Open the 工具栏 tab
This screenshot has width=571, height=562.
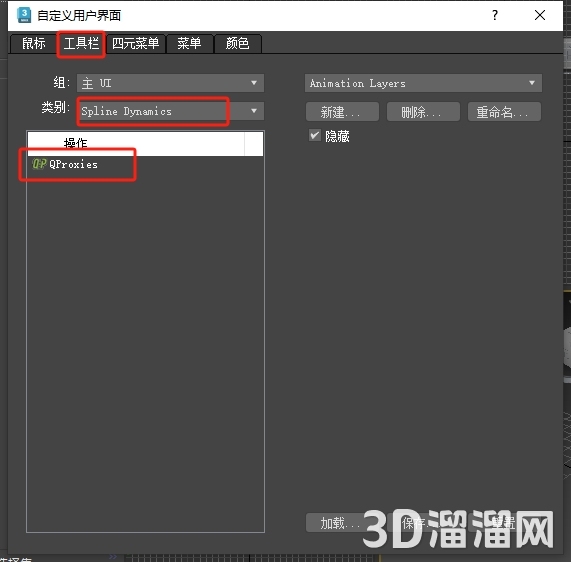(81, 44)
